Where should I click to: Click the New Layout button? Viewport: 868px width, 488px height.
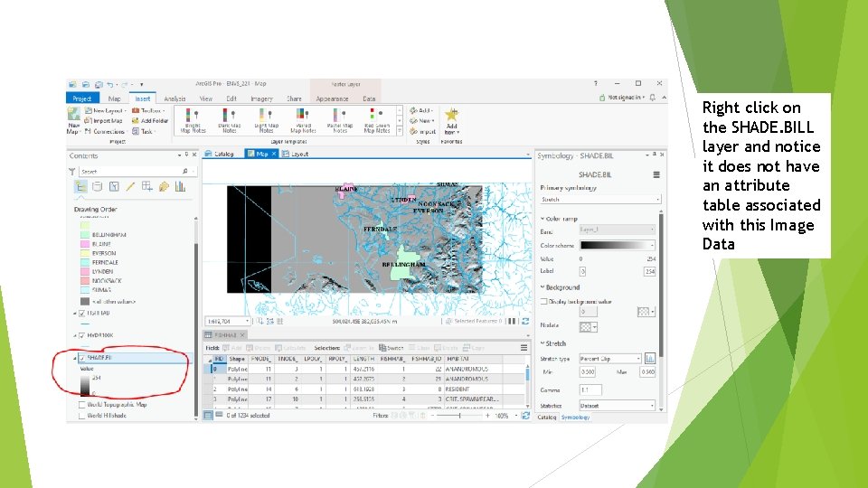105,110
